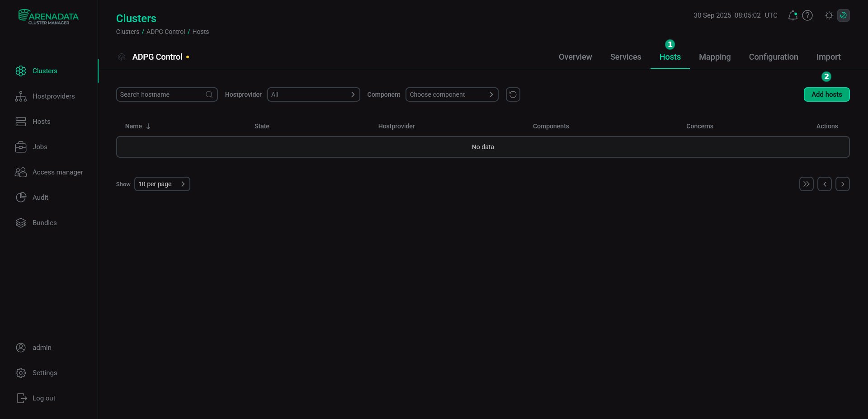Switch to the Mapping tab
The height and width of the screenshot is (419, 868).
tap(714, 56)
